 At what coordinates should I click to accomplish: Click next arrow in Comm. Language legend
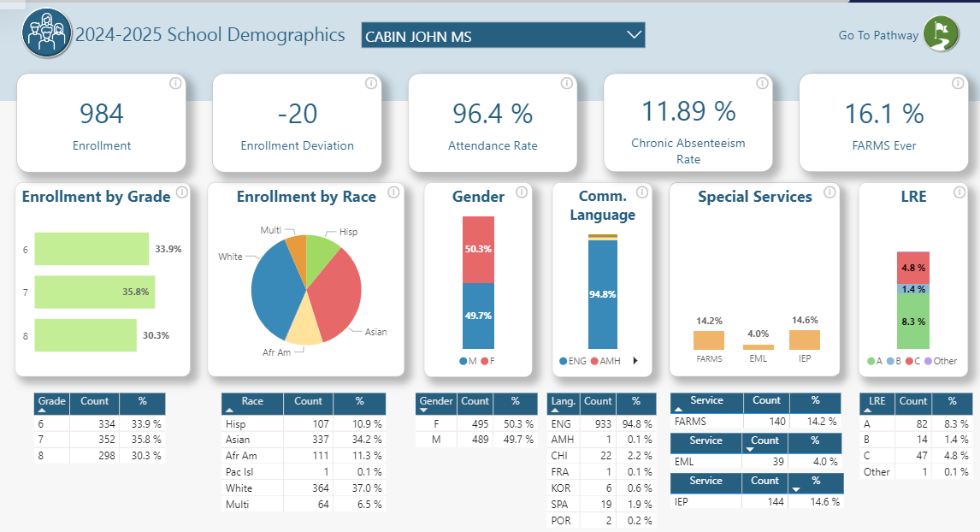click(635, 361)
